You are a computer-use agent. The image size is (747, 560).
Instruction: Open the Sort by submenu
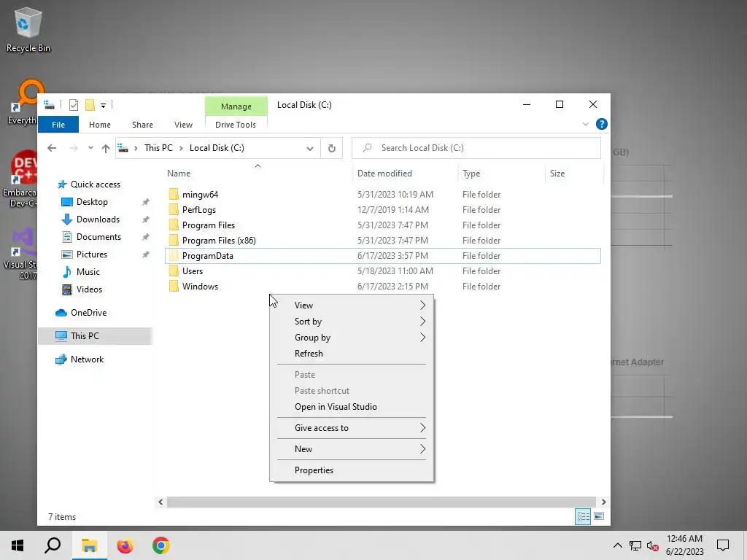point(352,322)
